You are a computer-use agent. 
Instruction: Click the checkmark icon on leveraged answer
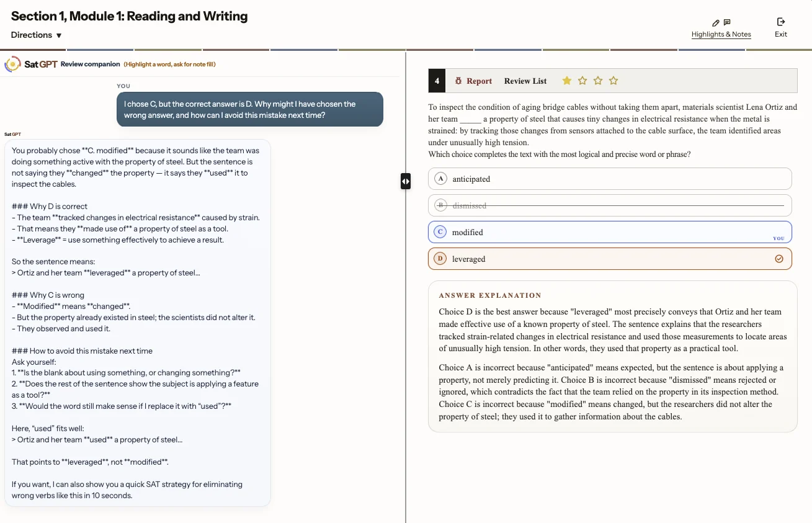pos(779,259)
